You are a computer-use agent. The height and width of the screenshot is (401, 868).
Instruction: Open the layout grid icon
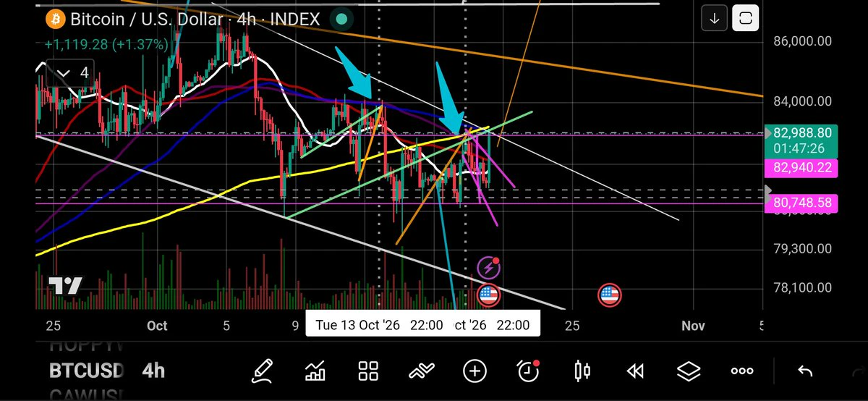pos(369,371)
